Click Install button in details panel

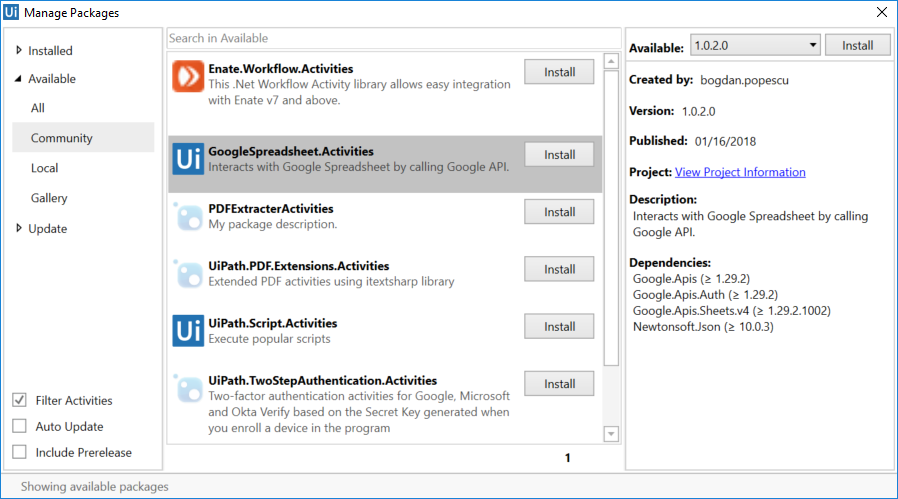857,45
